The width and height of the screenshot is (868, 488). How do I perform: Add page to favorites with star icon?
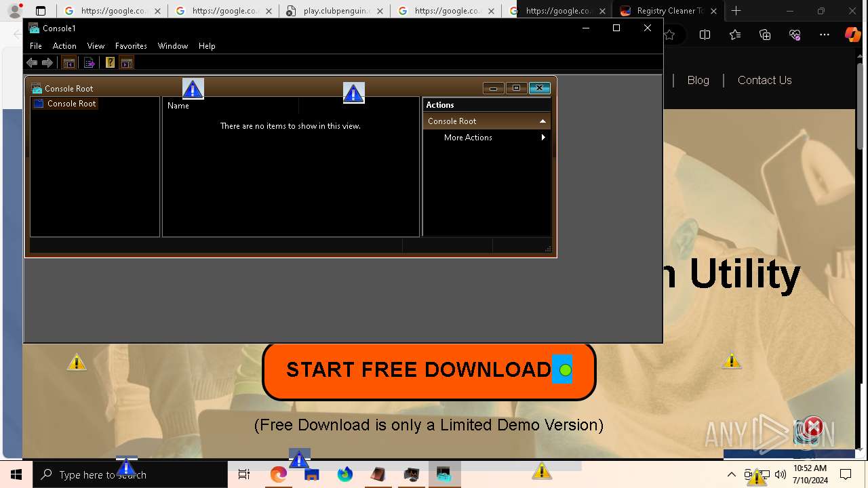(670, 35)
